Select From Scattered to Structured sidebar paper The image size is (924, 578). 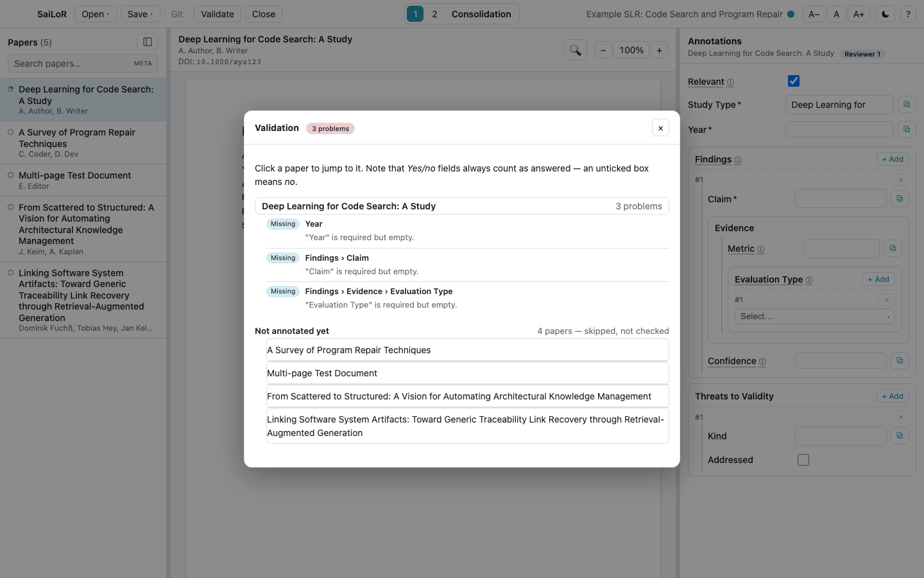point(83,229)
